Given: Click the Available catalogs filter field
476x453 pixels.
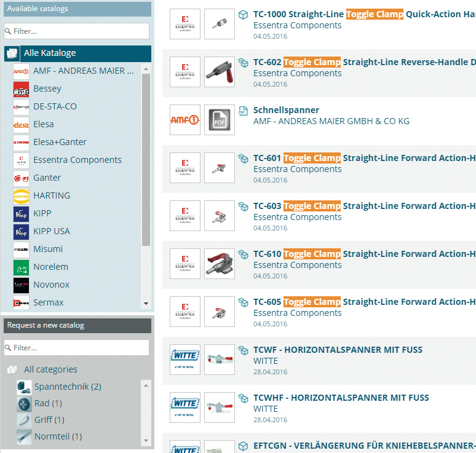Looking at the screenshot, I should [x=76, y=31].
